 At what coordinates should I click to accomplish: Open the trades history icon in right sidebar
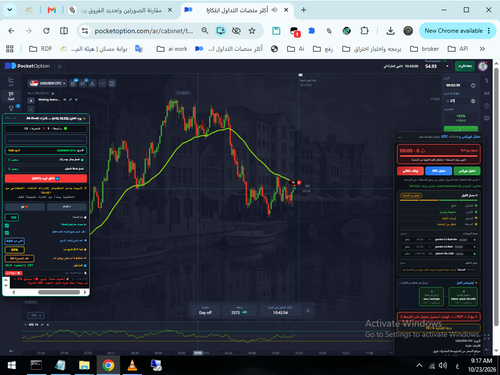click(487, 106)
